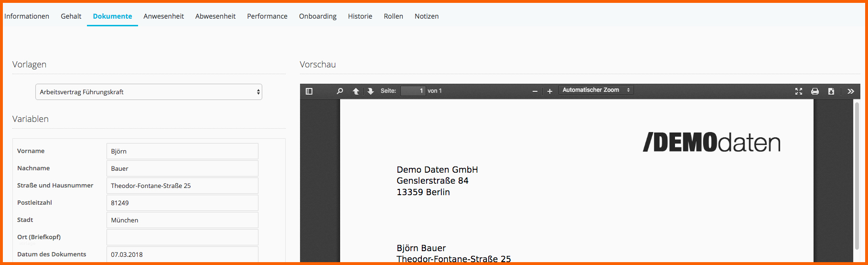Click the Stadt field containing München
The height and width of the screenshot is (265, 868).
click(182, 220)
